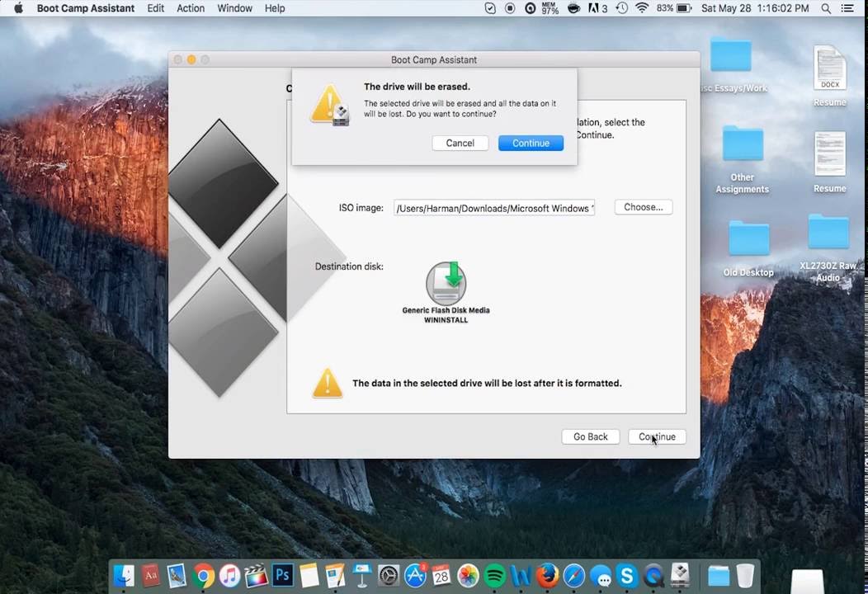Select the Other Assignments desktop folder
This screenshot has width=868, height=594.
[743, 159]
